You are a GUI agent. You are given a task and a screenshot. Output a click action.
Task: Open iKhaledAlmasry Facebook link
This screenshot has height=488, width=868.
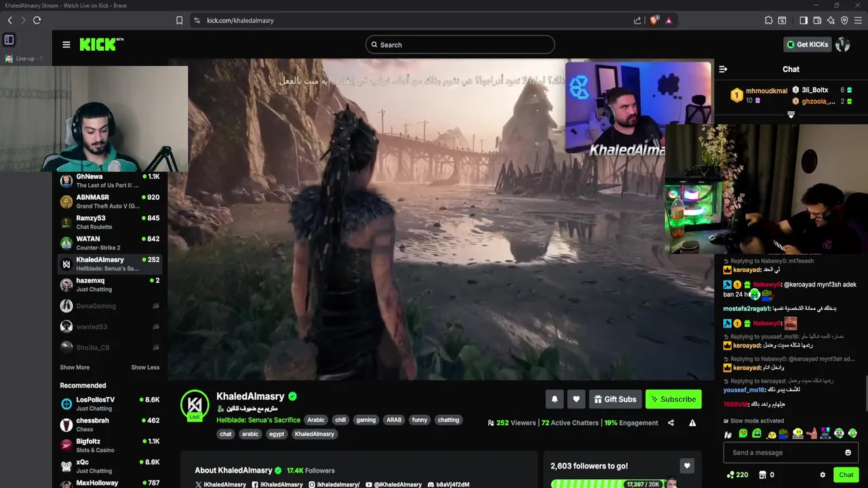click(277, 485)
